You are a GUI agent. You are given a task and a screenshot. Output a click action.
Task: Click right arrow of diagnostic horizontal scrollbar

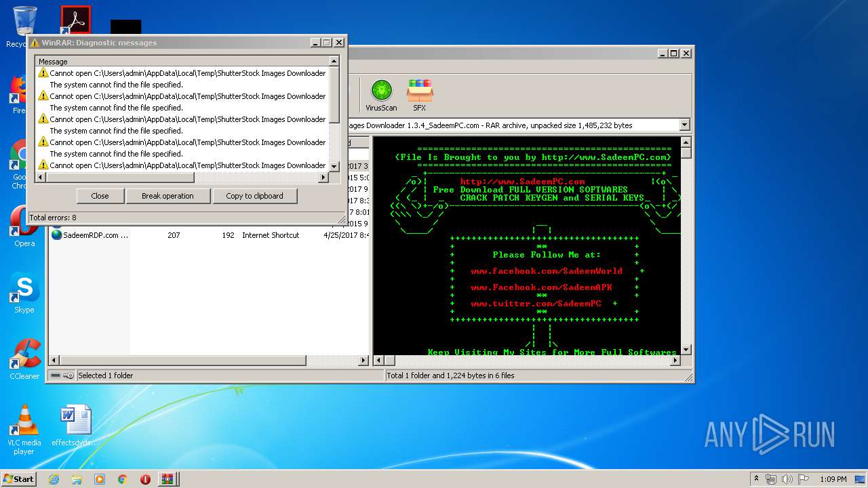pos(323,177)
